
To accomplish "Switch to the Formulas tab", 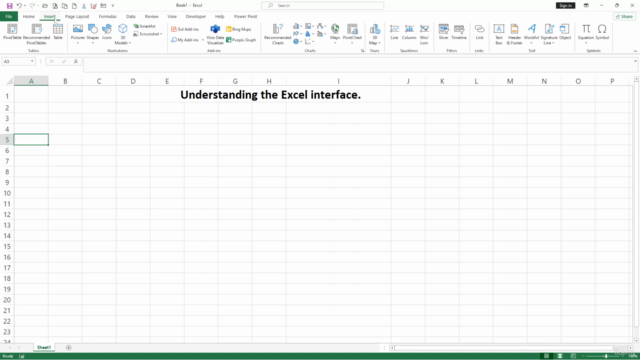I will 108,16.
